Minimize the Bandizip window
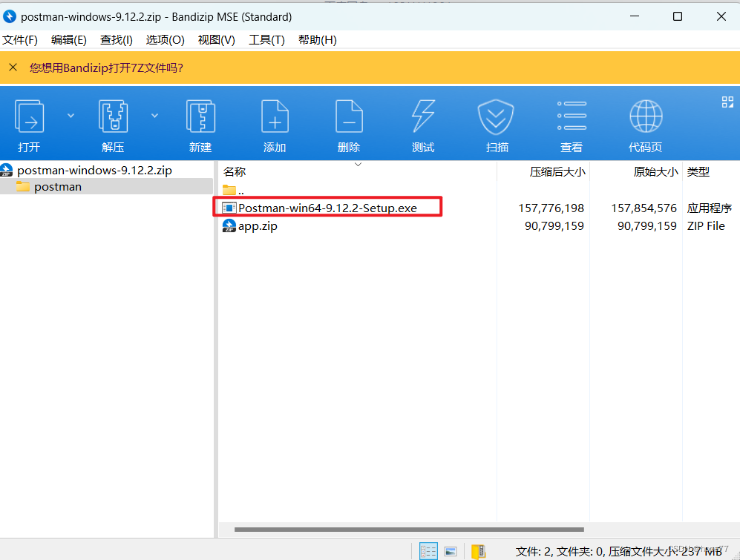The height and width of the screenshot is (560, 740). click(635, 16)
